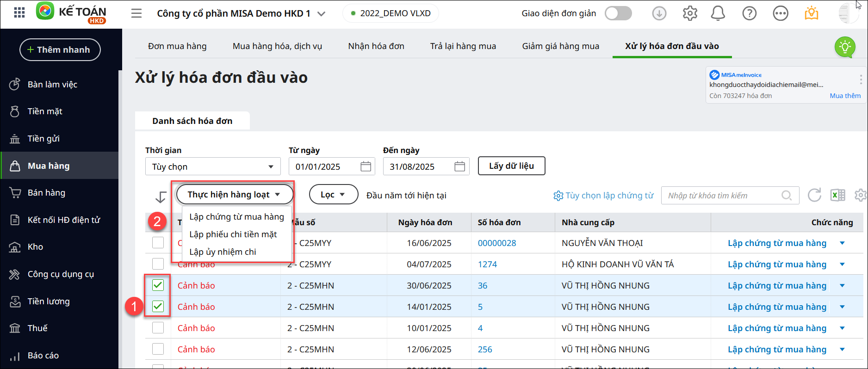Check the box for invoice 256 row
Viewport: 868px width, 369px height.
point(158,349)
